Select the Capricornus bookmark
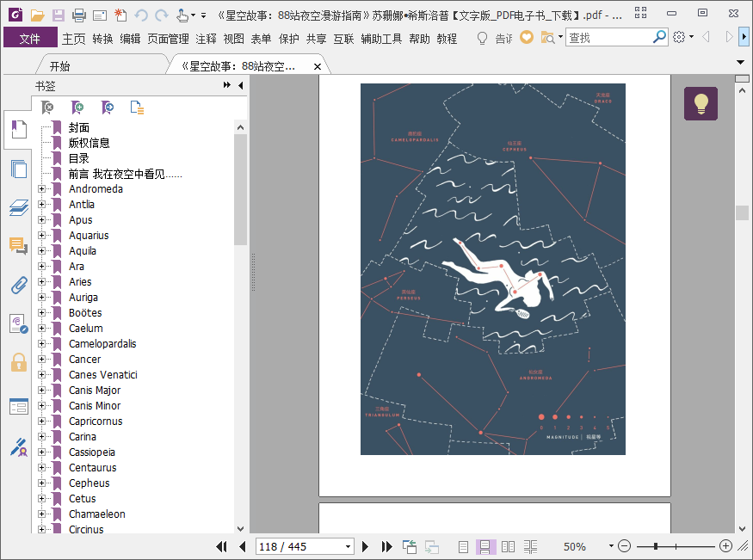753x560 pixels. [x=96, y=422]
